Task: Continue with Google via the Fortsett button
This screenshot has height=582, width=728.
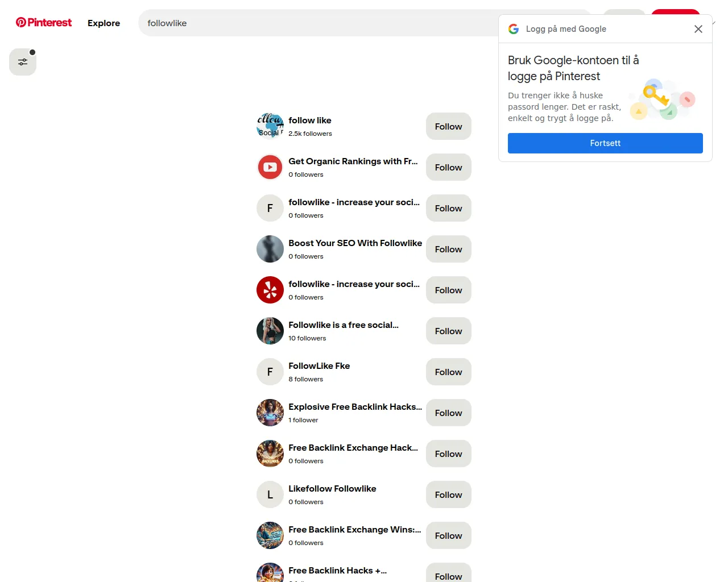Action: tap(605, 143)
